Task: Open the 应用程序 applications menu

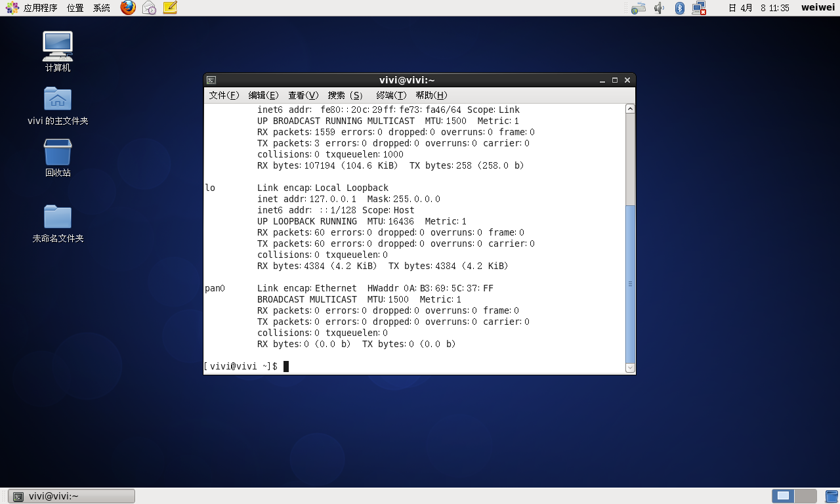Action: click(x=40, y=8)
